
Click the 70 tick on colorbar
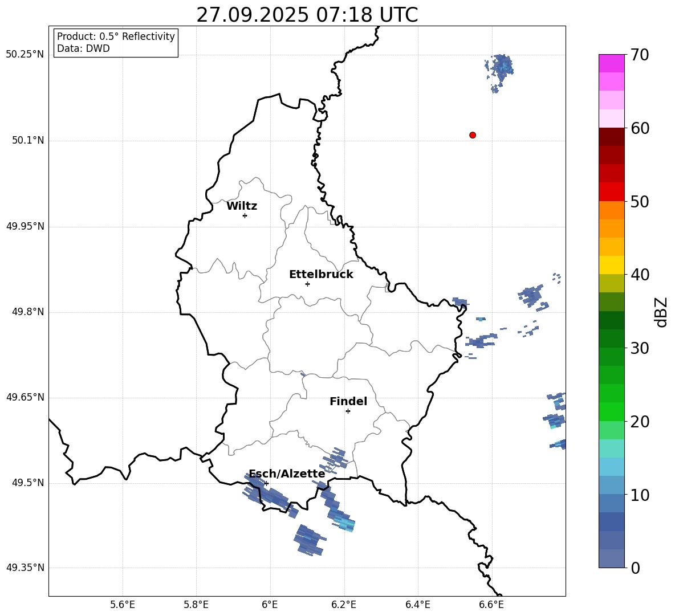(640, 55)
